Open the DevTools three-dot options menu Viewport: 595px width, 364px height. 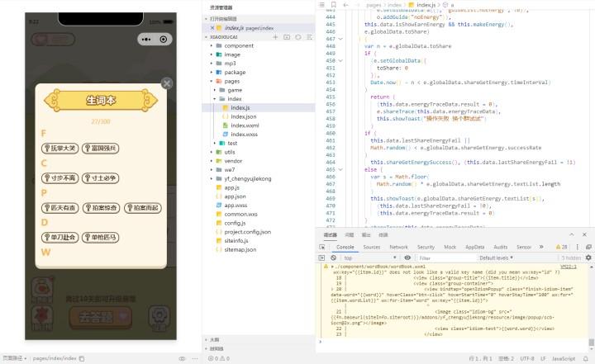click(x=578, y=247)
